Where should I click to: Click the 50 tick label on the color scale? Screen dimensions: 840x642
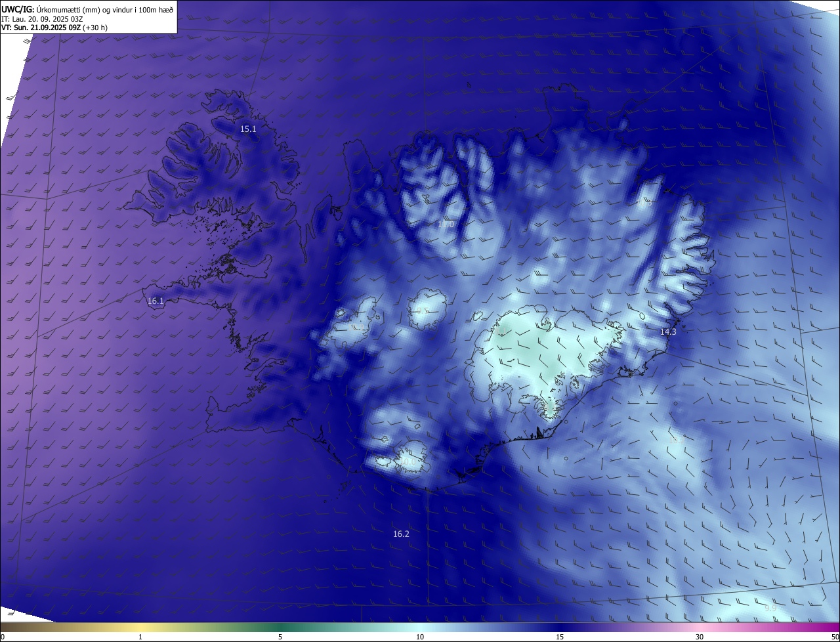click(x=835, y=637)
